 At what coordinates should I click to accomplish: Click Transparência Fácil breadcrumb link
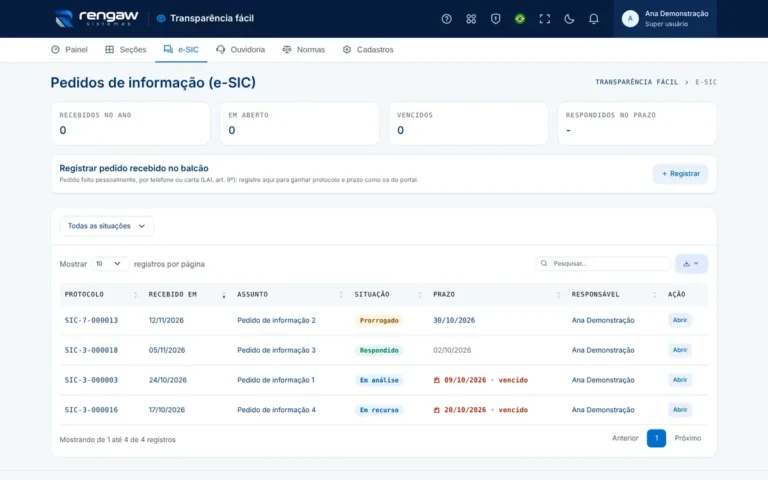coord(636,82)
